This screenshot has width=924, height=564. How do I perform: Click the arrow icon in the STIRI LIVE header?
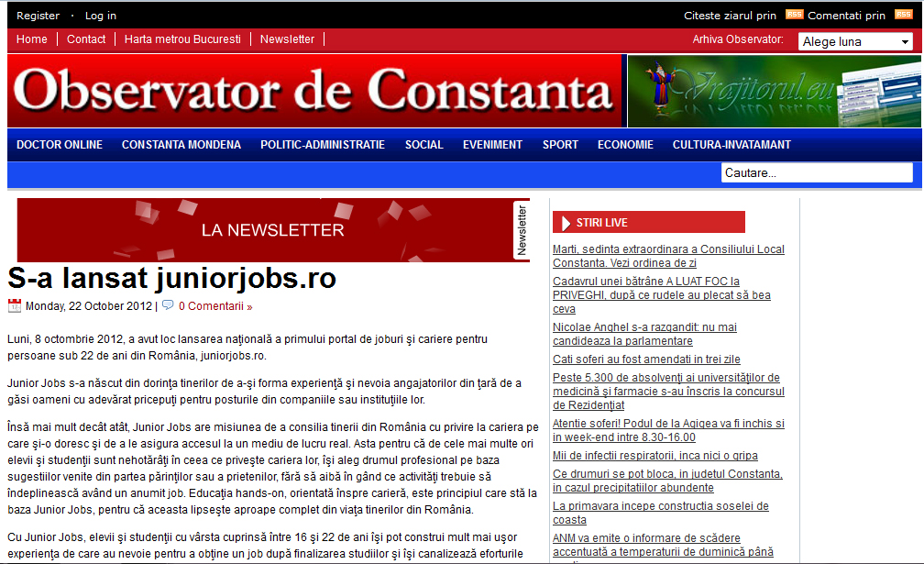click(566, 223)
